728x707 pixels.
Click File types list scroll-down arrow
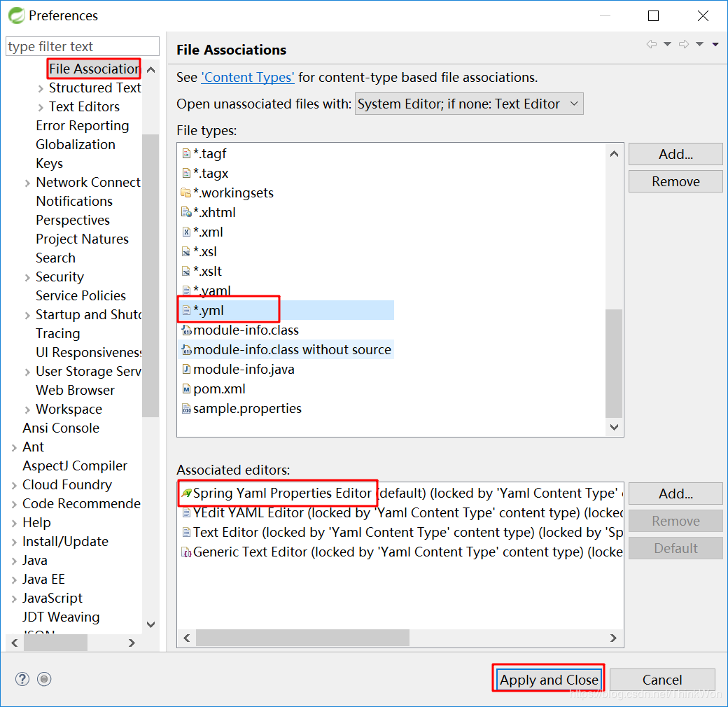tap(614, 427)
